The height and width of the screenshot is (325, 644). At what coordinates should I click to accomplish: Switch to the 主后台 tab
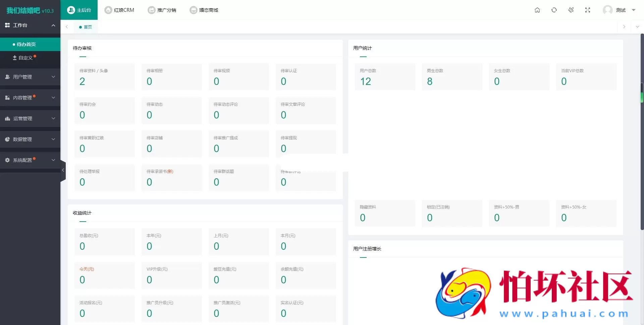79,10
